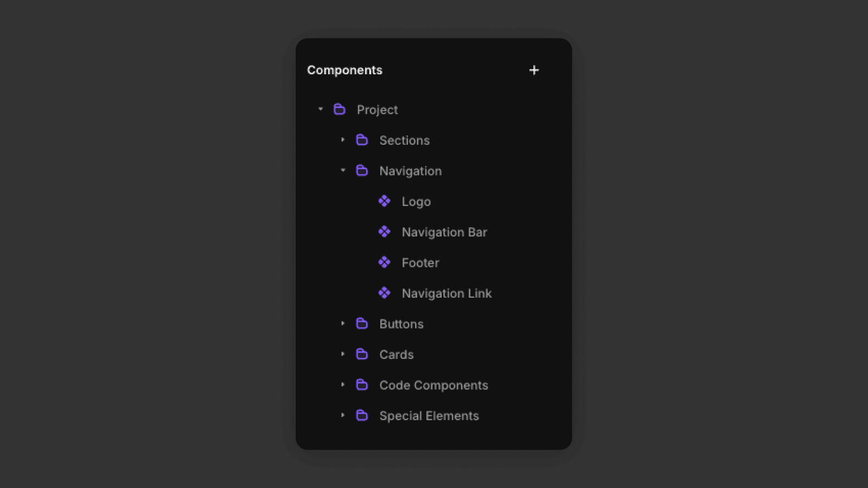This screenshot has width=868, height=488.
Task: Expand the Sections folder arrow
Action: click(x=343, y=140)
